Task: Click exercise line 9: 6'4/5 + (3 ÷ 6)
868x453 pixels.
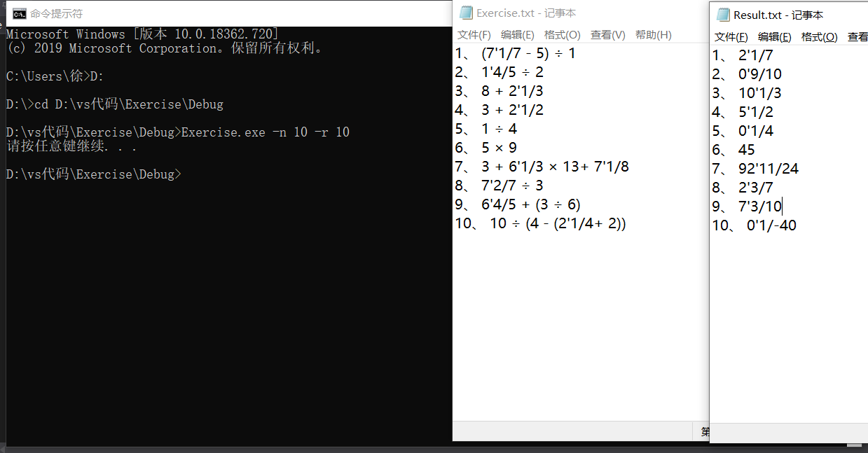Action: click(518, 204)
